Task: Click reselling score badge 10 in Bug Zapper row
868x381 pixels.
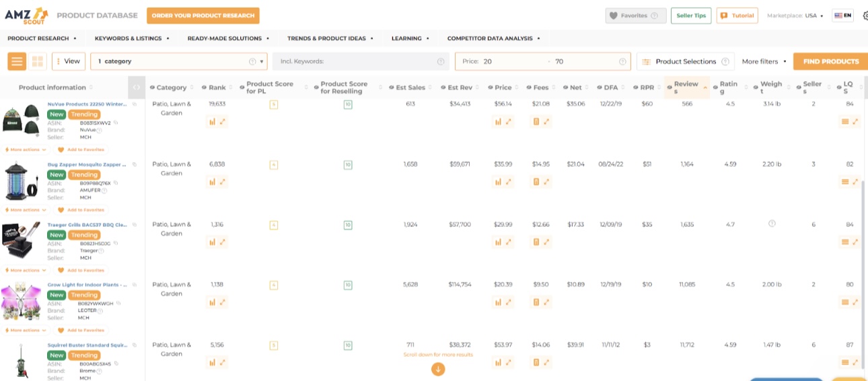Action: pyautogui.click(x=348, y=164)
